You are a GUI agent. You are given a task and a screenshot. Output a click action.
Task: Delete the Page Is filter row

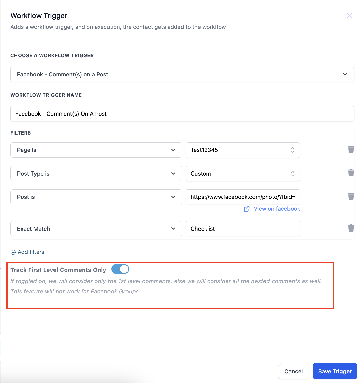click(351, 149)
